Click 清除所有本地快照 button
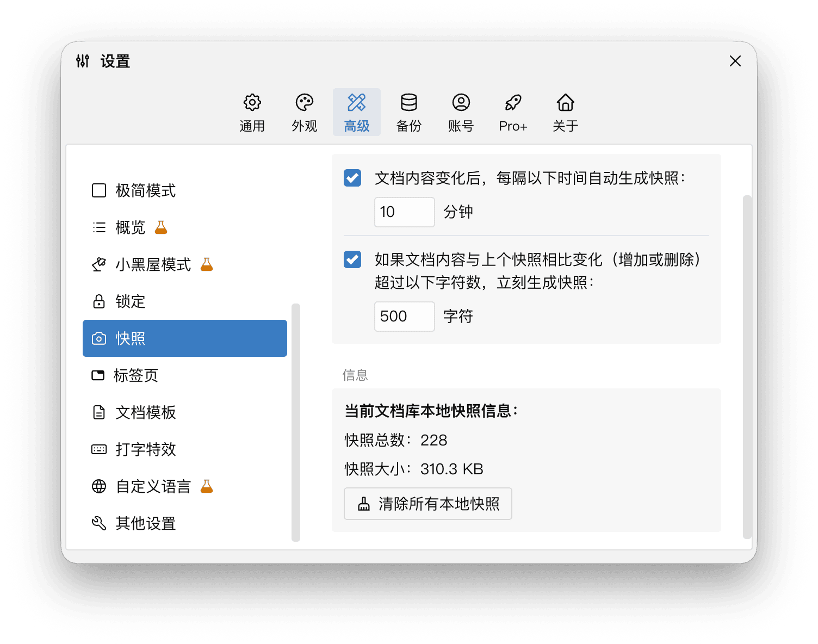 pyautogui.click(x=428, y=504)
